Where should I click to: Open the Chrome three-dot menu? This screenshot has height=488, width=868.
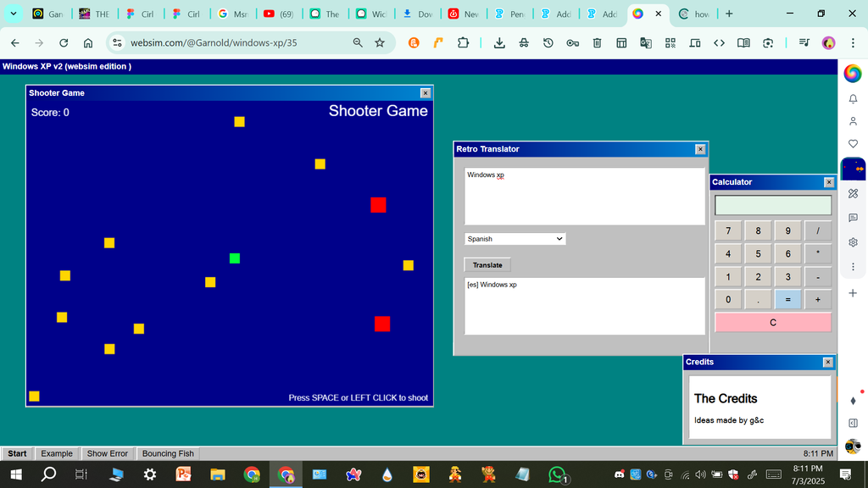tap(853, 42)
